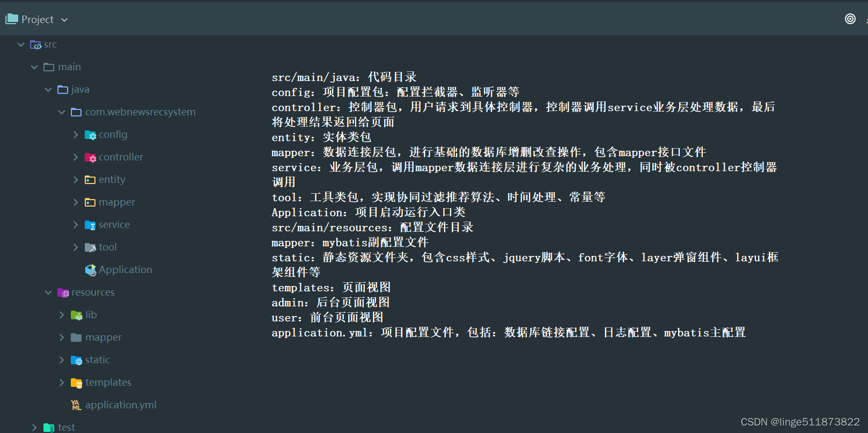Click the 'entity' description line
The width and height of the screenshot is (868, 433).
(321, 137)
